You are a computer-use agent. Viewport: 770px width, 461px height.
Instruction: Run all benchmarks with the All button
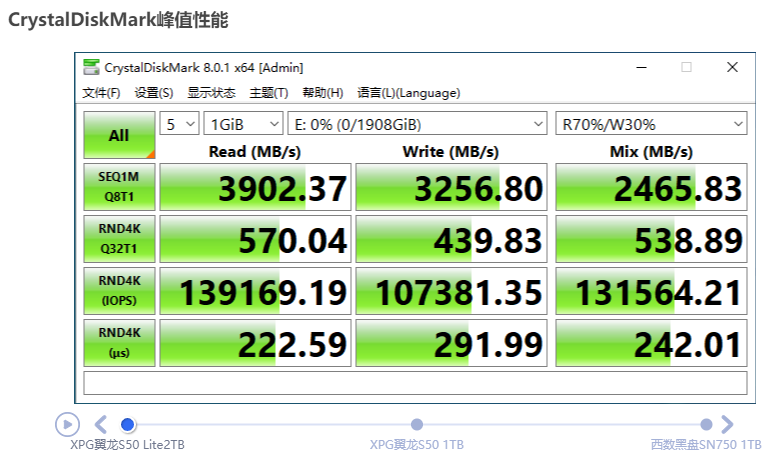[119, 135]
